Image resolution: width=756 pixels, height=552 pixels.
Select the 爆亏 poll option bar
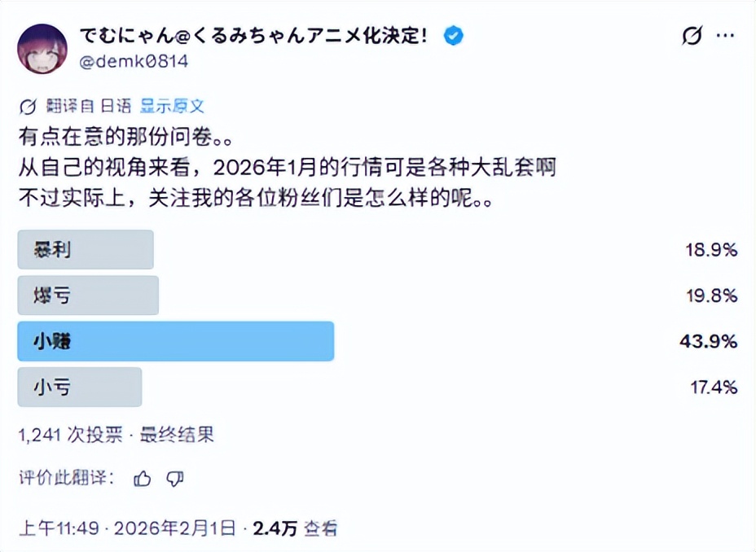(88, 296)
